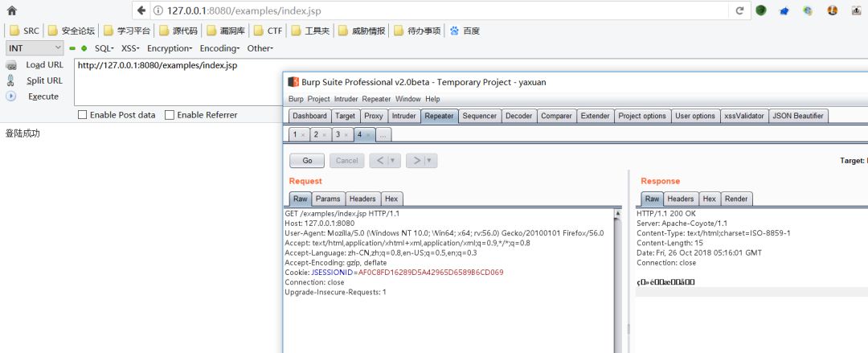
Task: Reload page with the refresh icon
Action: tap(739, 10)
